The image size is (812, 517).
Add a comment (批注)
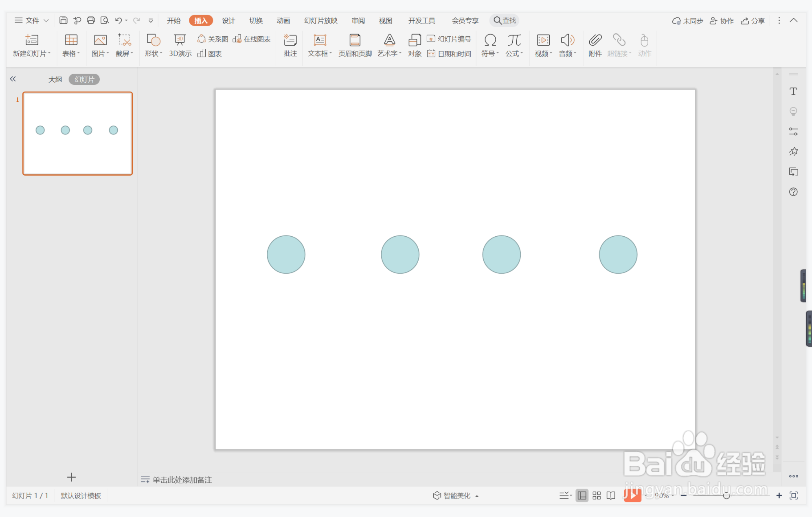coord(290,46)
